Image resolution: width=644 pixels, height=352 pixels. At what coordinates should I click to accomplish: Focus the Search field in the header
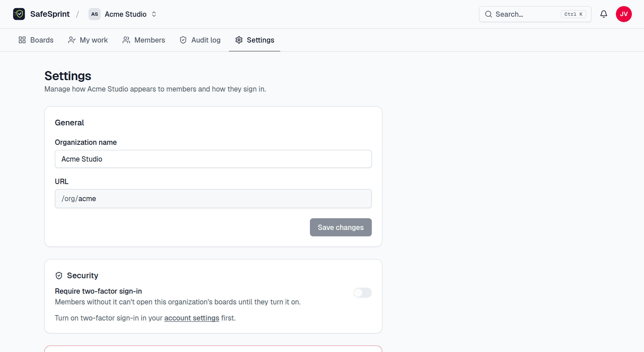coord(535,14)
